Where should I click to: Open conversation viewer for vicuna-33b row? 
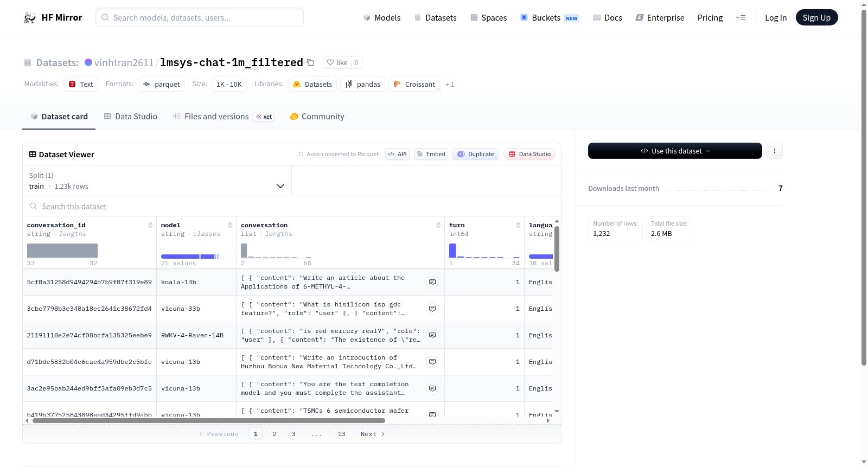pyautogui.click(x=432, y=309)
